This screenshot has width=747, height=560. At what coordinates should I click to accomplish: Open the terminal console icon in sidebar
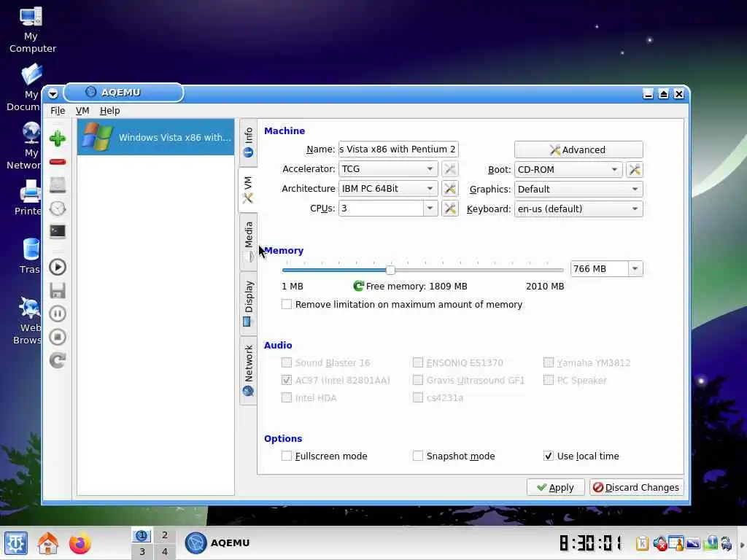pos(58,231)
